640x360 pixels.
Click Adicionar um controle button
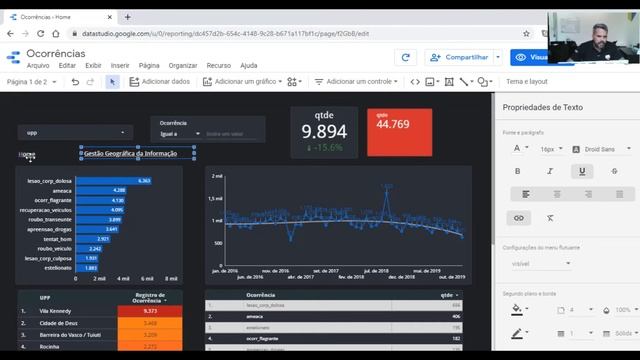[356, 82]
